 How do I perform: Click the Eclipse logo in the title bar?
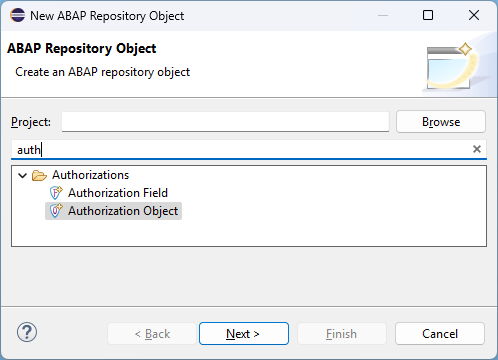(17, 15)
